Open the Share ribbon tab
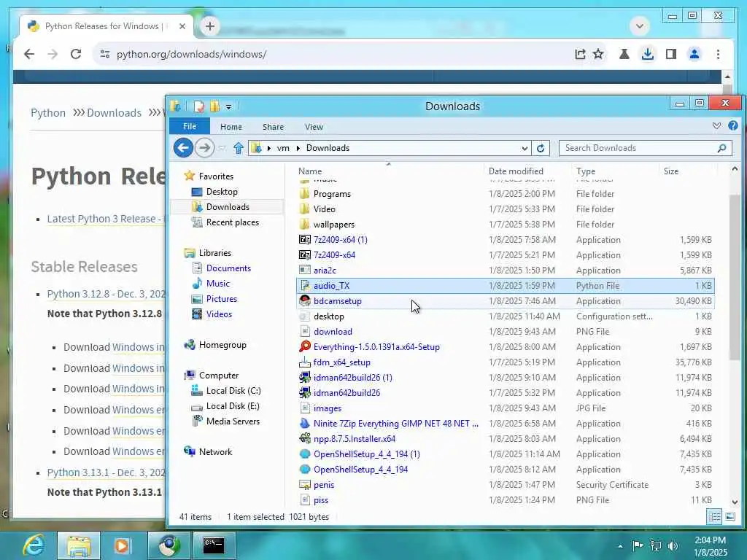Image resolution: width=747 pixels, height=560 pixels. [273, 127]
